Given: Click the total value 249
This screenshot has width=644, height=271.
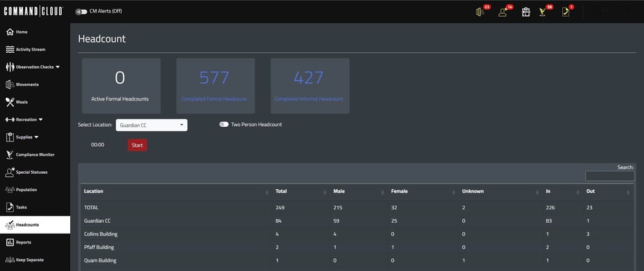Looking at the screenshot, I should pos(280,208).
